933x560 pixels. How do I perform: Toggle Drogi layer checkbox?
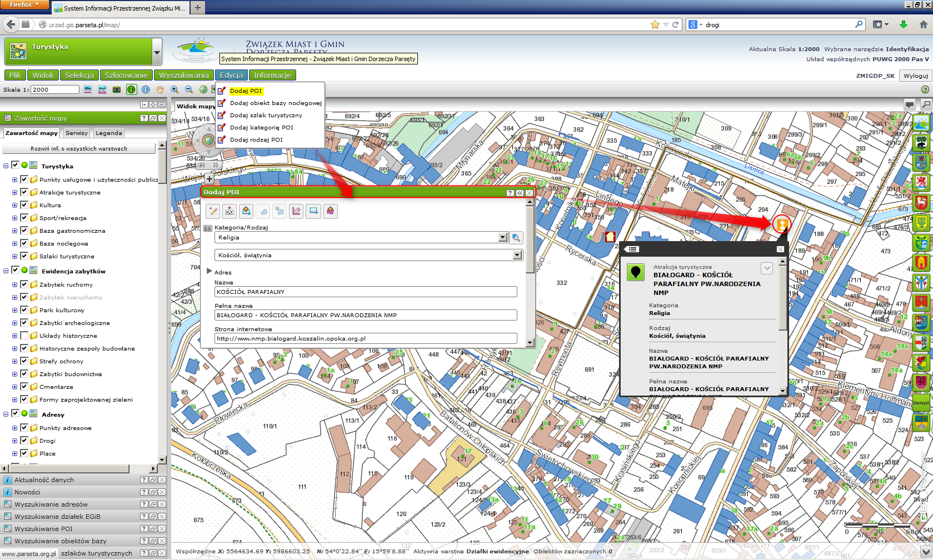[x=24, y=441]
